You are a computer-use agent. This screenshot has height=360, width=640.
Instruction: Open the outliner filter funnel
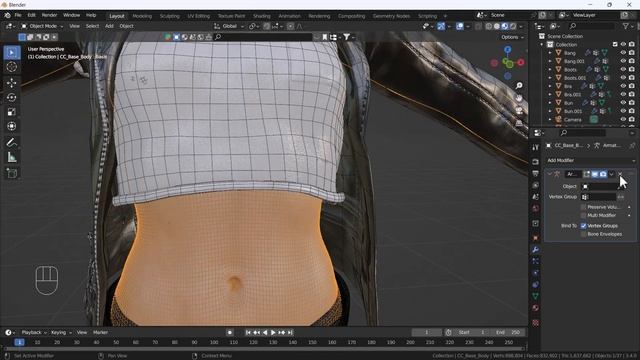click(626, 26)
